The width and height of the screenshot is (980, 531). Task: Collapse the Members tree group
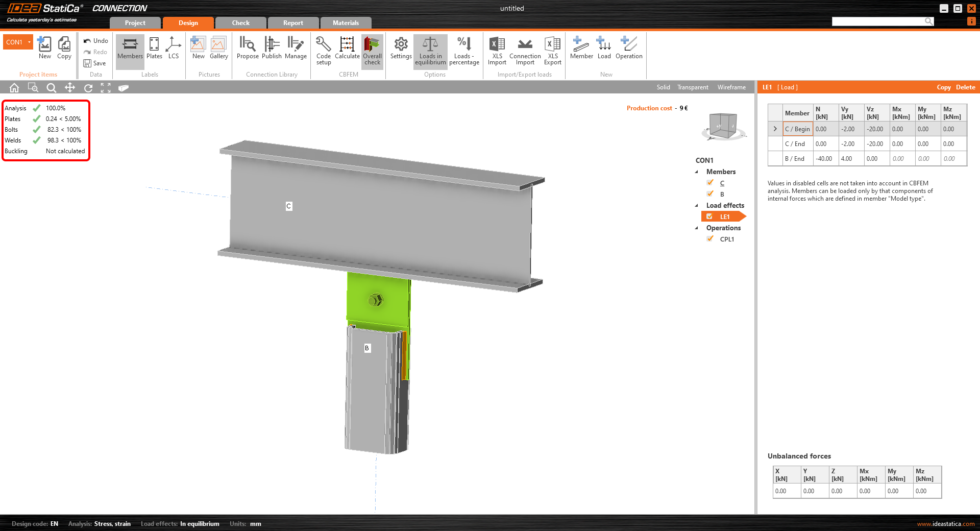pyautogui.click(x=697, y=172)
